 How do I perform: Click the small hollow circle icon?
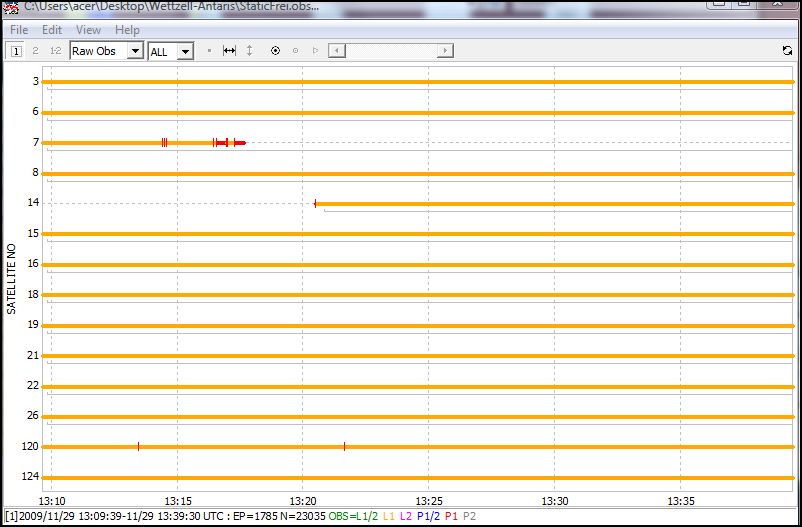pos(295,51)
